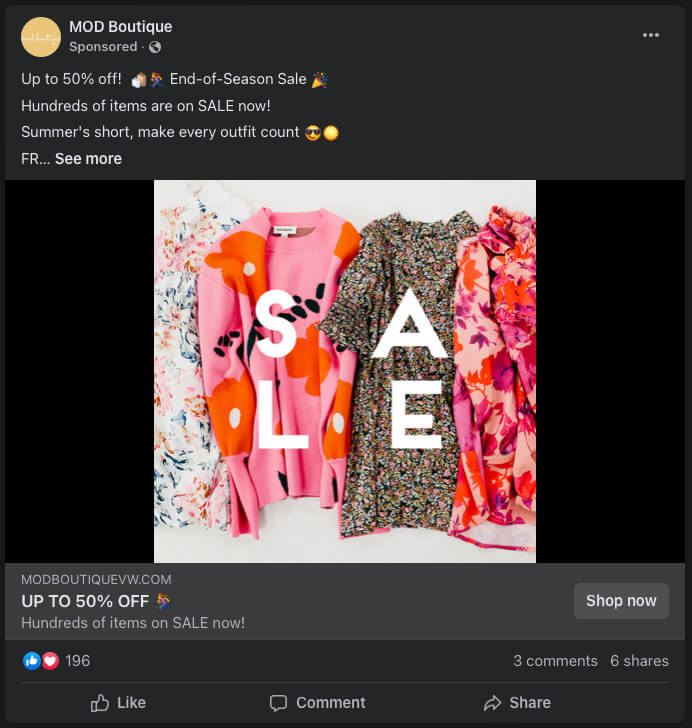
Task: Like the MOD Boutique post
Action: (118, 703)
